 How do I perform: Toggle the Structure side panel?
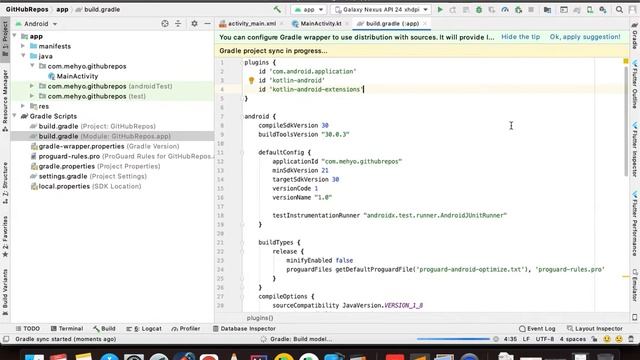[x=5, y=182]
